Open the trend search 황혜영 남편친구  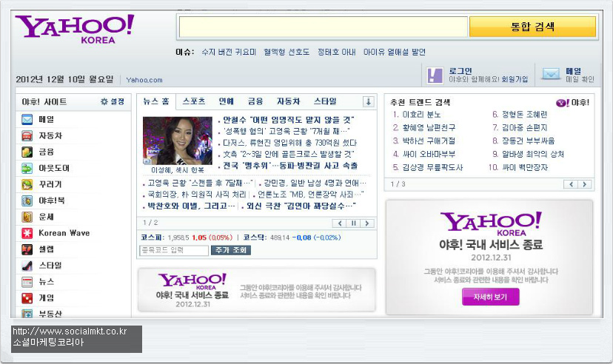[x=429, y=128]
